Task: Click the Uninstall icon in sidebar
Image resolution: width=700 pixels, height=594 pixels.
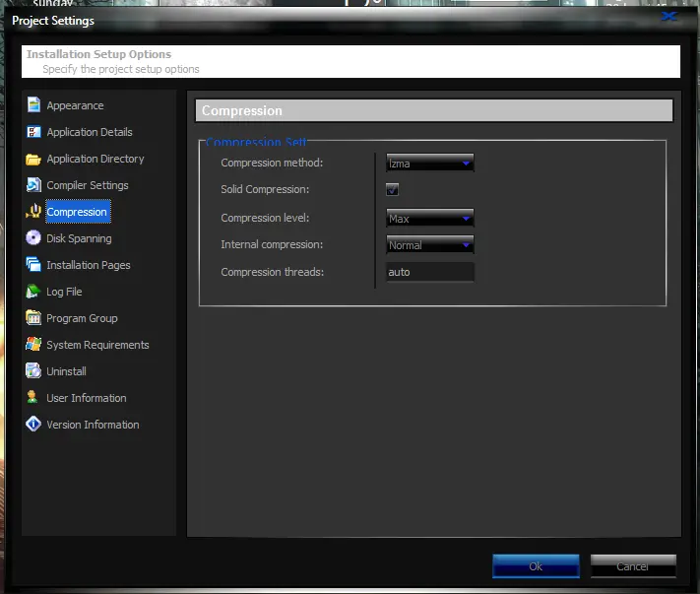Action: tap(33, 371)
